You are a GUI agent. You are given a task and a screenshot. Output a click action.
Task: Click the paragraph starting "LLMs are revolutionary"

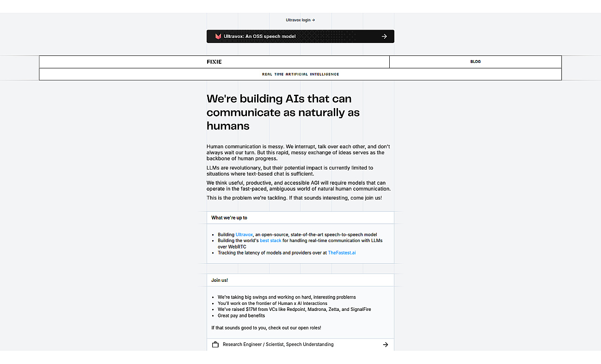coord(290,171)
